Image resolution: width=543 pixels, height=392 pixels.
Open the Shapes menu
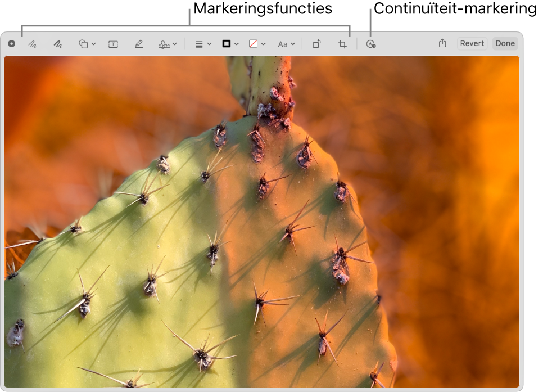pyautogui.click(x=87, y=44)
